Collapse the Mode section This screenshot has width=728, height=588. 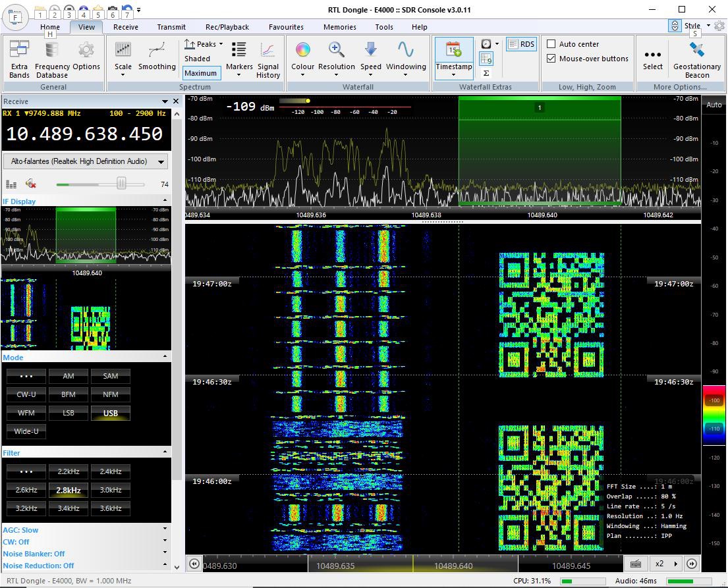tap(165, 356)
